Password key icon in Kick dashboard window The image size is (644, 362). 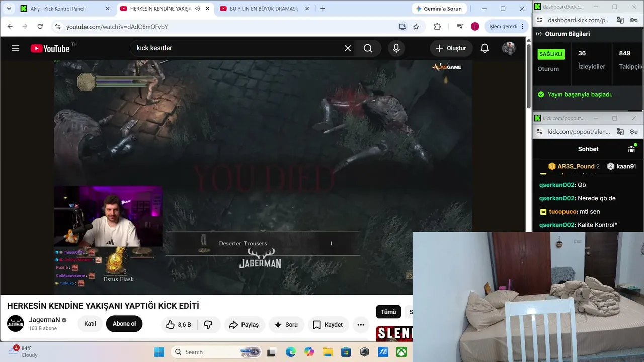tap(633, 20)
